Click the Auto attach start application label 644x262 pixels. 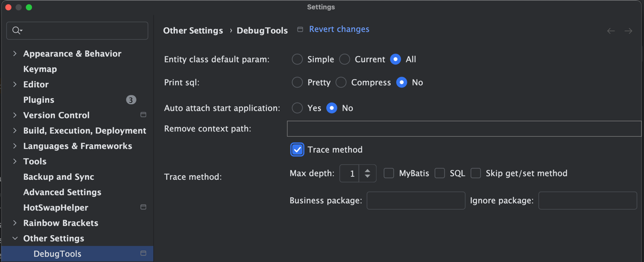[222, 108]
